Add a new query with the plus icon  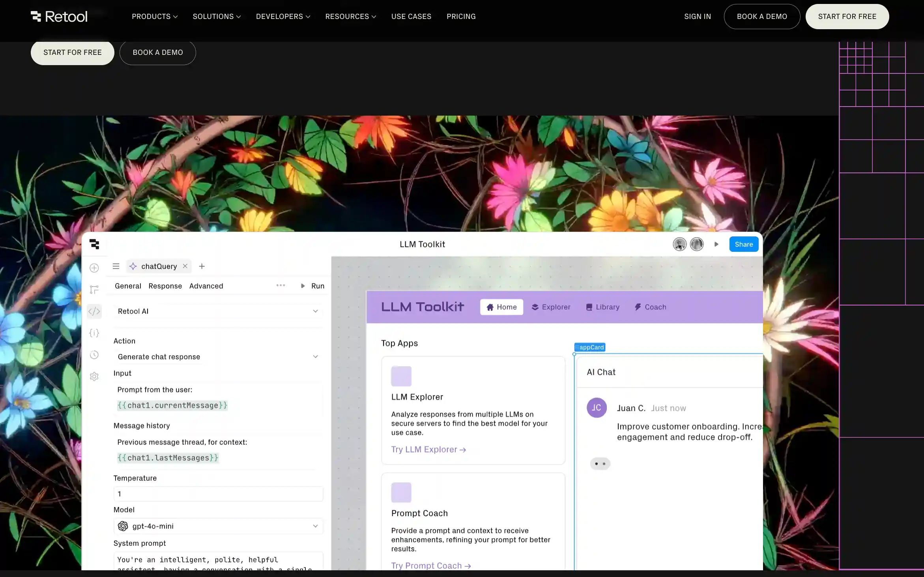click(x=202, y=266)
